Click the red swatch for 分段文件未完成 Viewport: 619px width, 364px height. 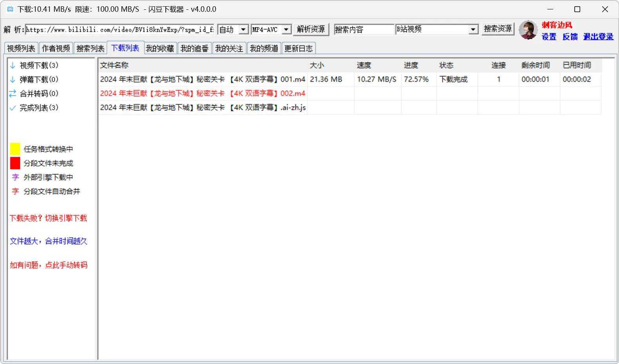(x=15, y=163)
